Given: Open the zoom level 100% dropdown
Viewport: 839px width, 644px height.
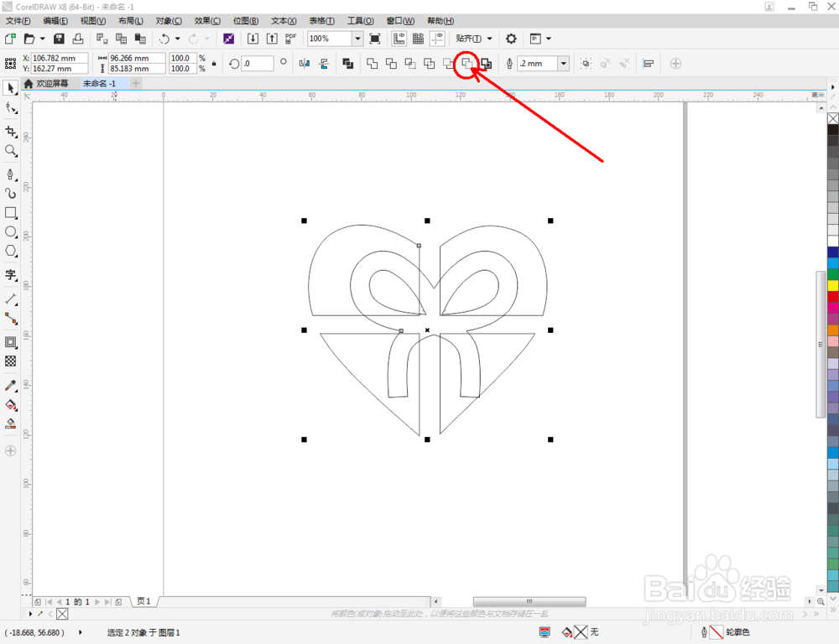Looking at the screenshot, I should (357, 39).
